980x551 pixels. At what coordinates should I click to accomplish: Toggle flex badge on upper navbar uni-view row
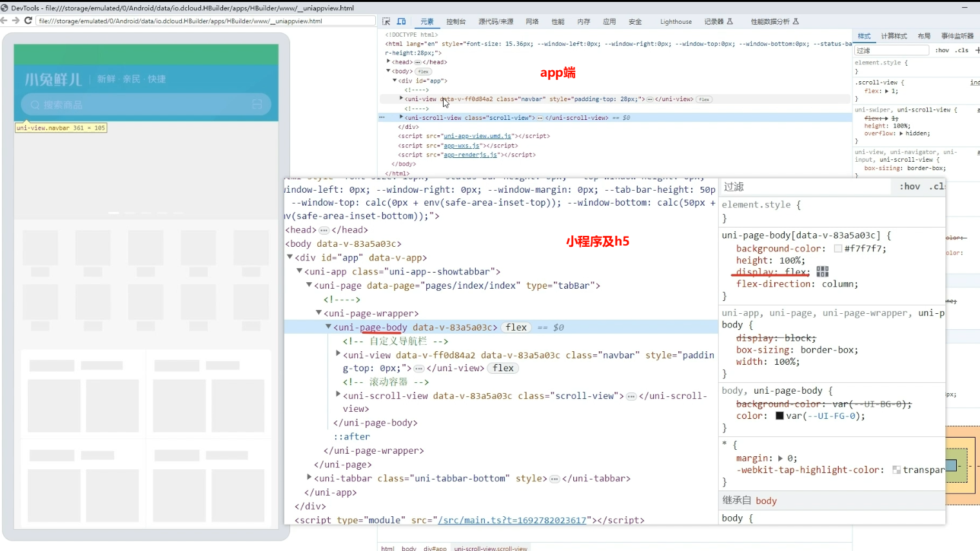[x=704, y=99]
